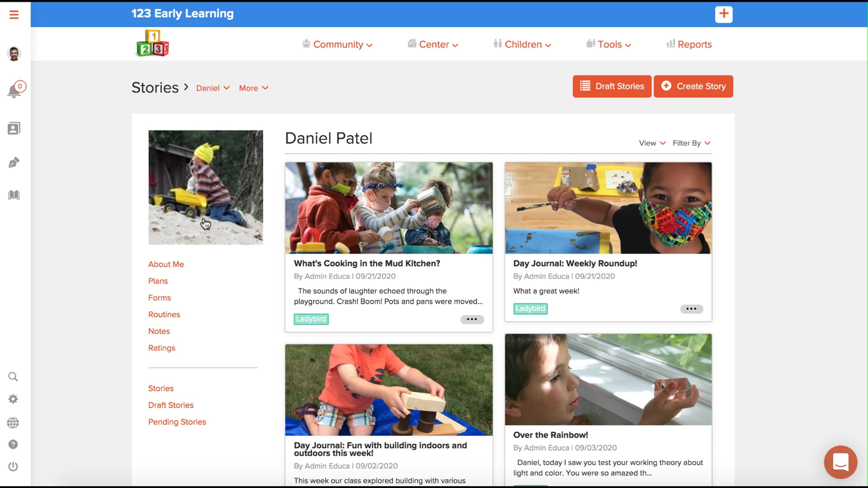Open Mud Kitchen story options ellipsis
Screen dimensions: 868x488
472,319
